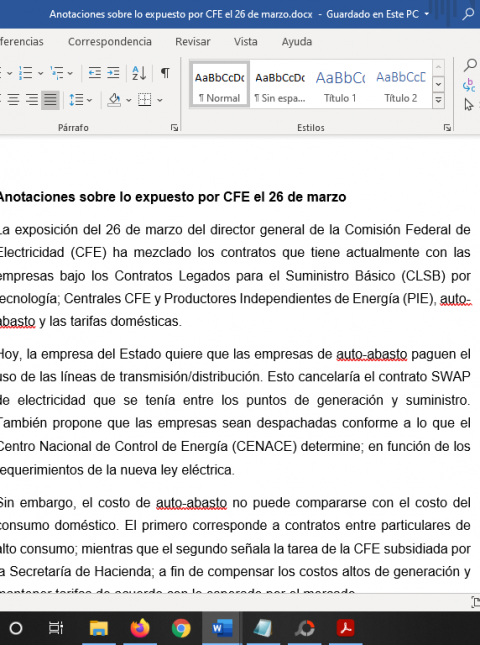Open save location dropdown in title bar
480x645 pixels.
[x=427, y=14]
